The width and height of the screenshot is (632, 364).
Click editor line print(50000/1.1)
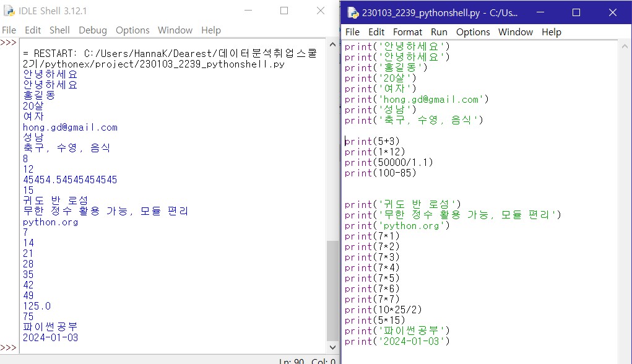click(x=389, y=162)
